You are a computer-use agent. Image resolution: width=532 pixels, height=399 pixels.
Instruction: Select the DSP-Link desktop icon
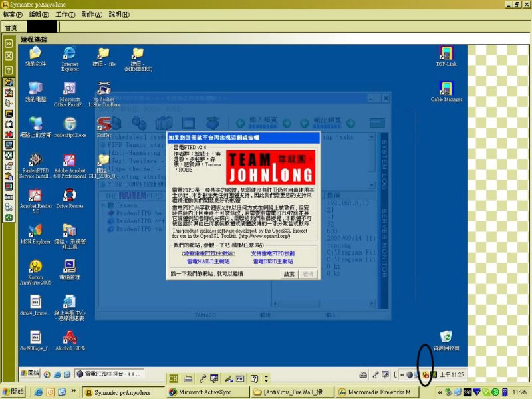pos(446,57)
